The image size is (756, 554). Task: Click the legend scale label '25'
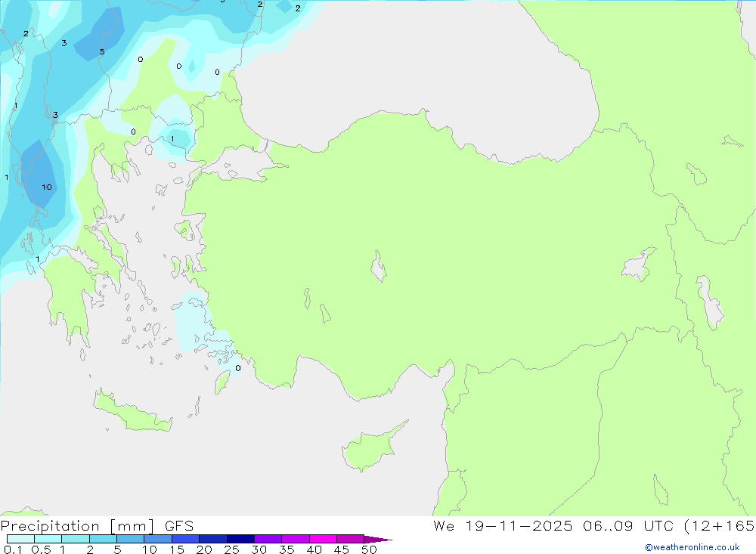pos(231,549)
